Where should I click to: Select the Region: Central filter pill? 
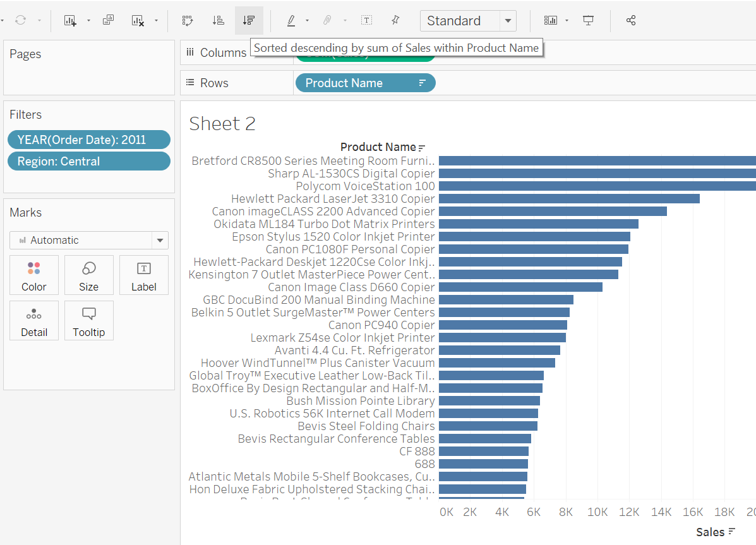[x=88, y=161]
